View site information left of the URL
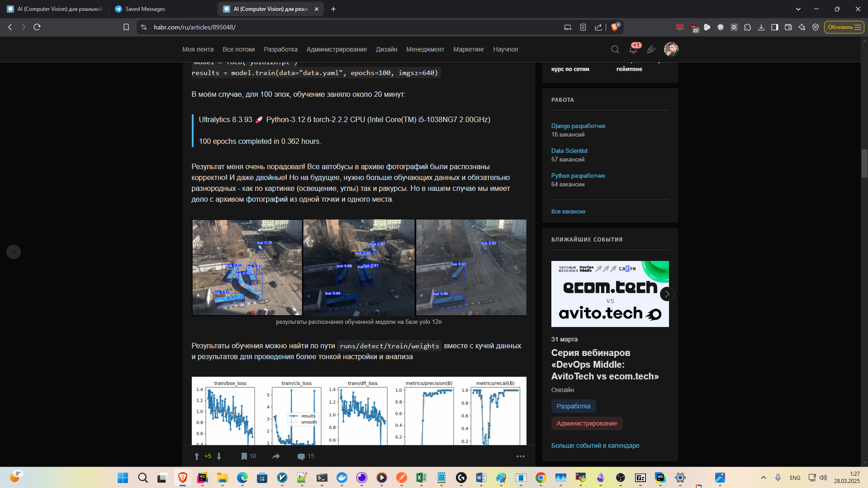The width and height of the screenshot is (868, 488). pos(144,27)
